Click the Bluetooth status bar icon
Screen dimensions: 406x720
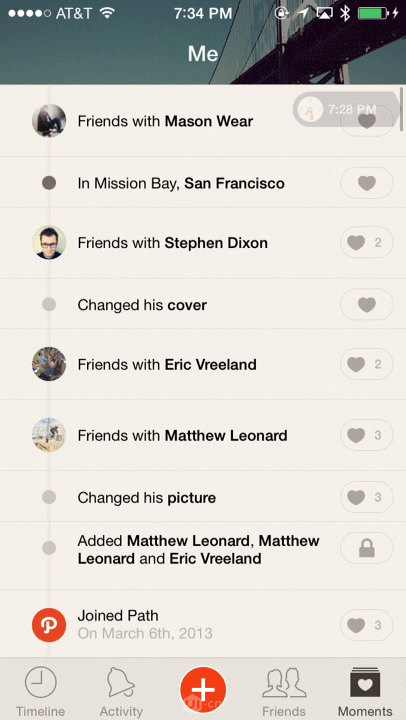(x=345, y=13)
